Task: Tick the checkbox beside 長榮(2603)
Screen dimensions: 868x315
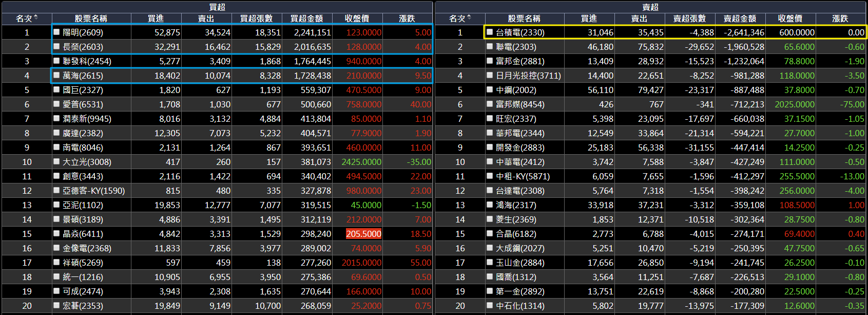Action: click(x=57, y=46)
